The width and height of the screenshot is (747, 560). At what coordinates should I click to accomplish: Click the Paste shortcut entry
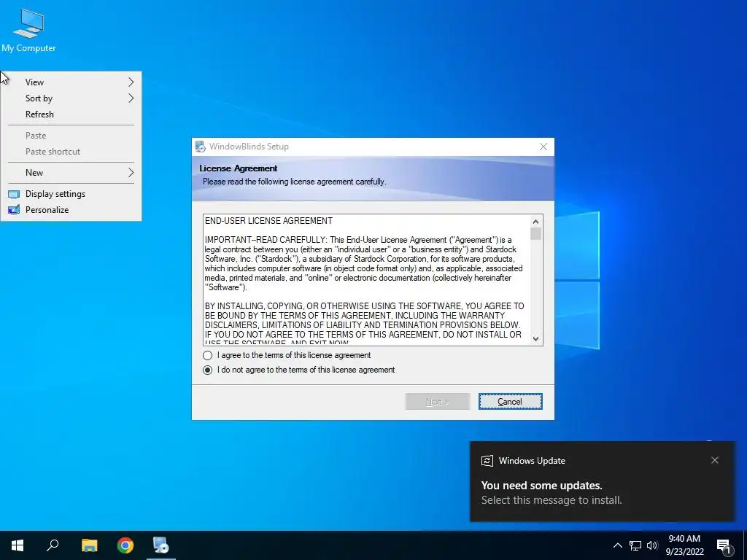click(x=71, y=152)
